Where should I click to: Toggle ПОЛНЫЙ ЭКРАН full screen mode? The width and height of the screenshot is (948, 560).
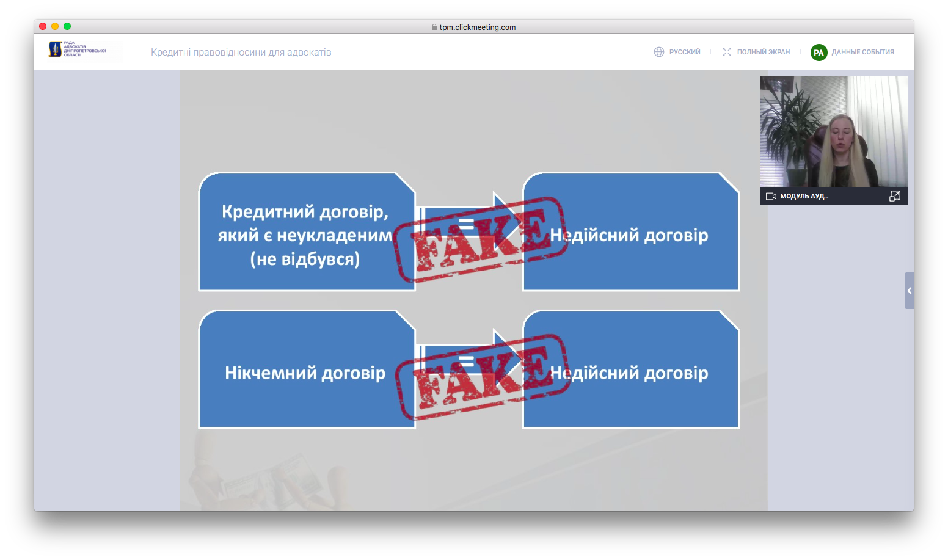763,52
